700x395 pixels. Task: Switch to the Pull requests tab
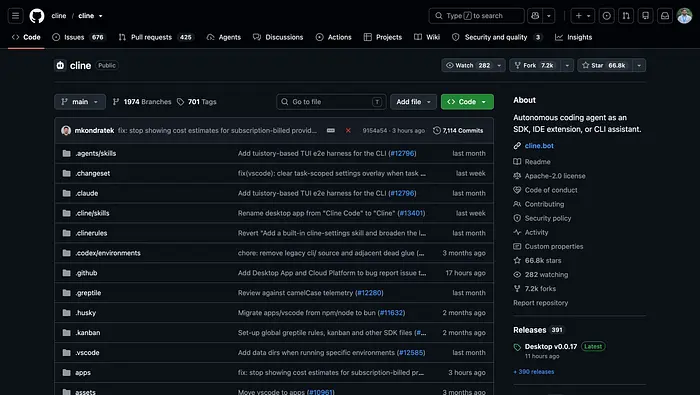tap(156, 37)
